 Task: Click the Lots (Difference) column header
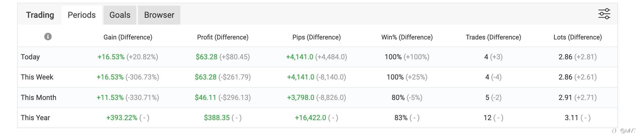coord(577,37)
